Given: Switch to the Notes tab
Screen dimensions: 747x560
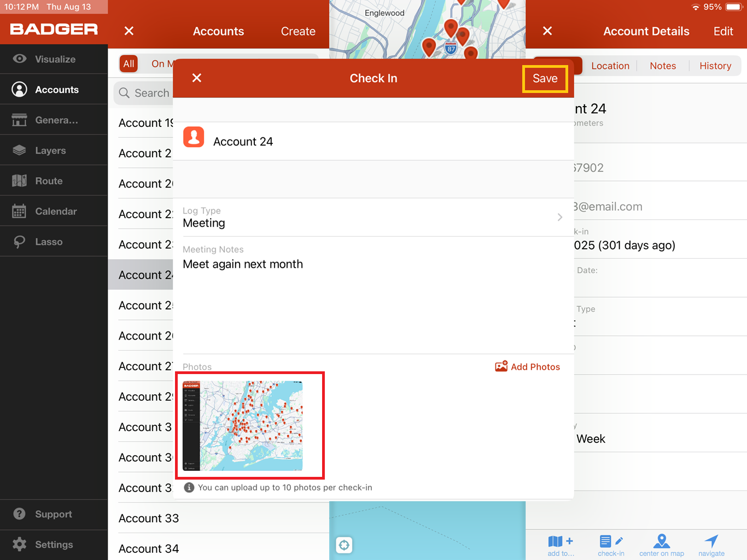Looking at the screenshot, I should point(663,66).
